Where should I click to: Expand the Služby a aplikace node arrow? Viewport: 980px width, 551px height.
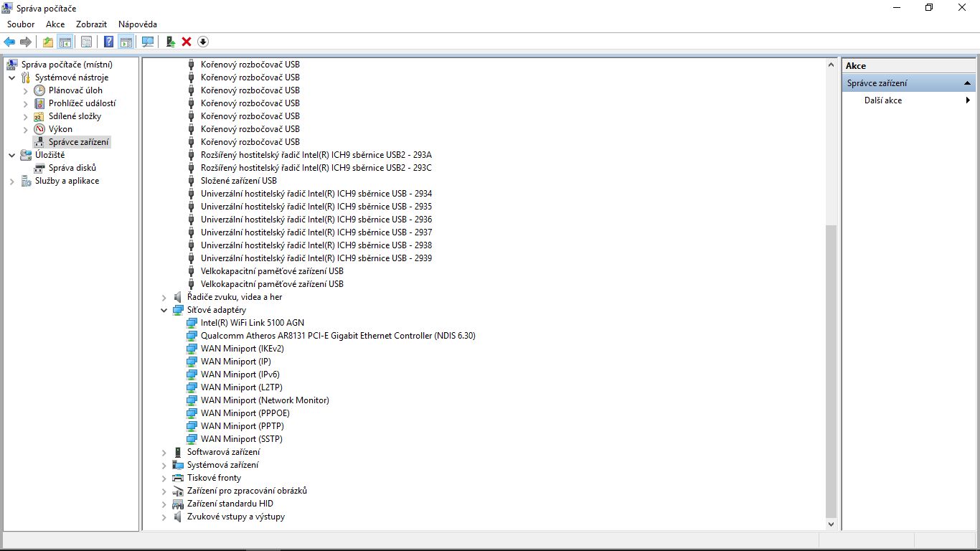(x=12, y=181)
